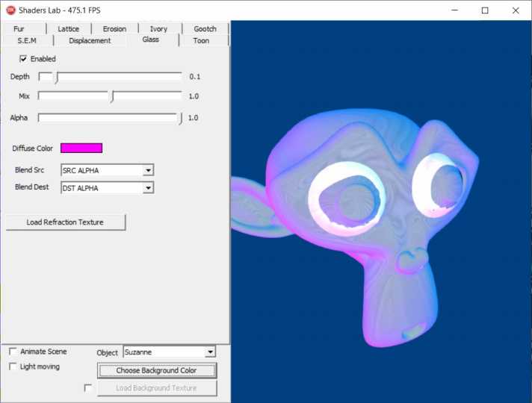Open the Lattice tab

click(68, 29)
